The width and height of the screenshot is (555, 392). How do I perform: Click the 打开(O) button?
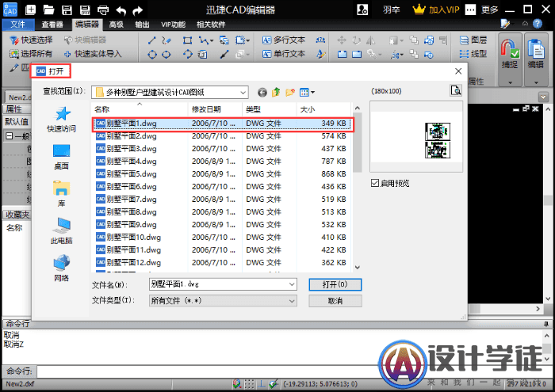pyautogui.click(x=335, y=284)
